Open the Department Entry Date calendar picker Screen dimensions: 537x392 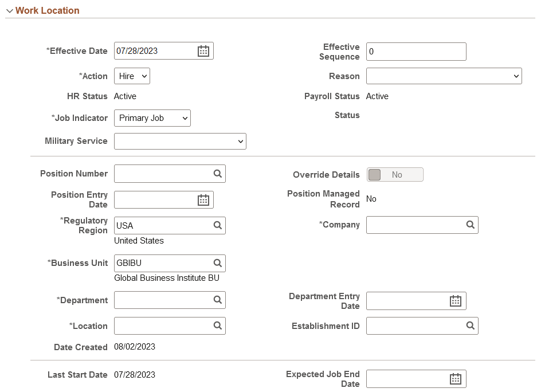coord(456,300)
